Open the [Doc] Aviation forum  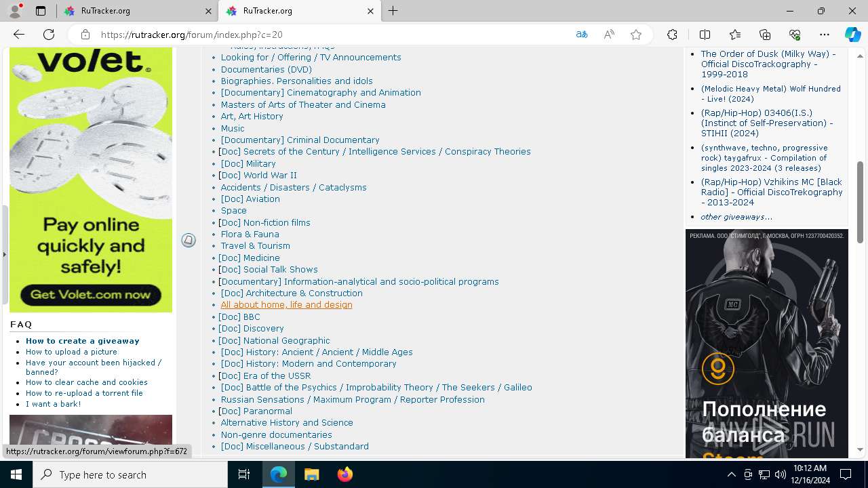point(250,199)
